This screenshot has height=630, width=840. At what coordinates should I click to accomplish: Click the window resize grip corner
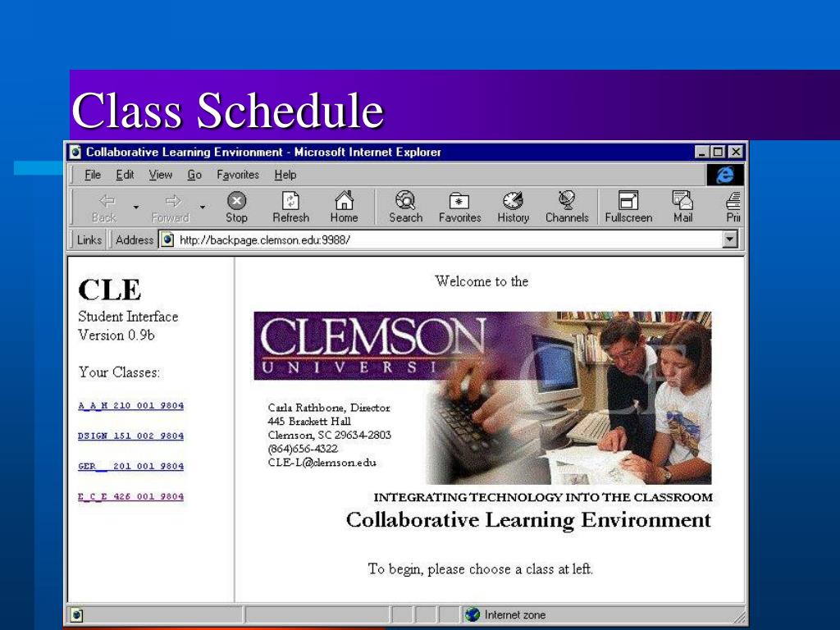click(x=739, y=617)
